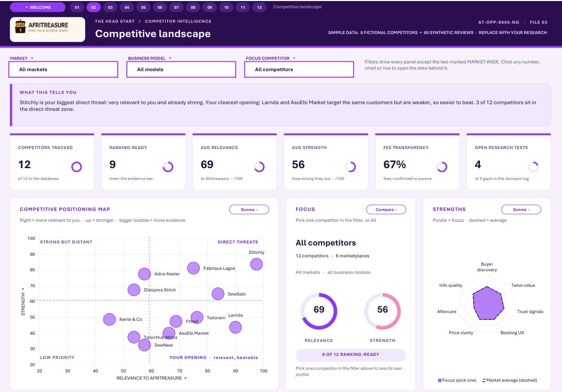Click the radar chart polygon in Strengths

pyautogui.click(x=488, y=303)
